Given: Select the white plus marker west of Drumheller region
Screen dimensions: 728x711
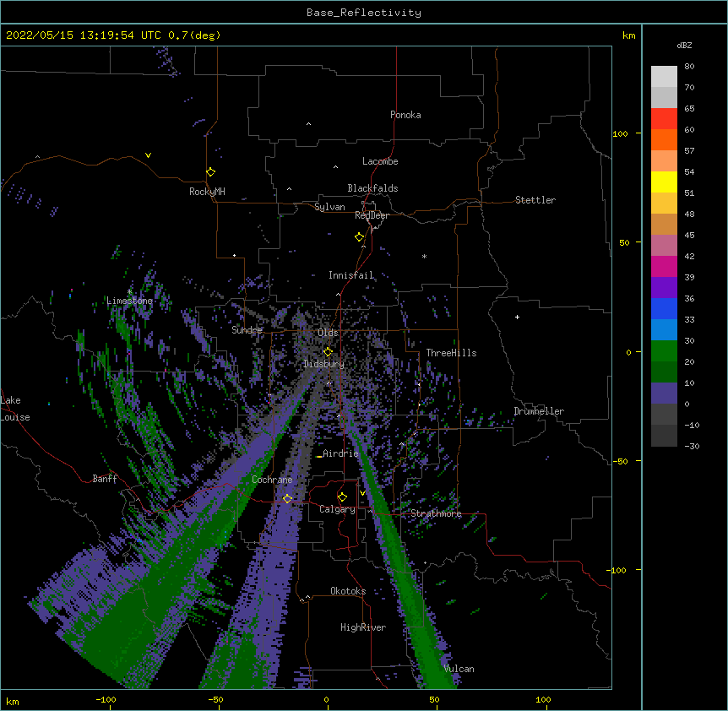Looking at the screenshot, I should [x=517, y=317].
